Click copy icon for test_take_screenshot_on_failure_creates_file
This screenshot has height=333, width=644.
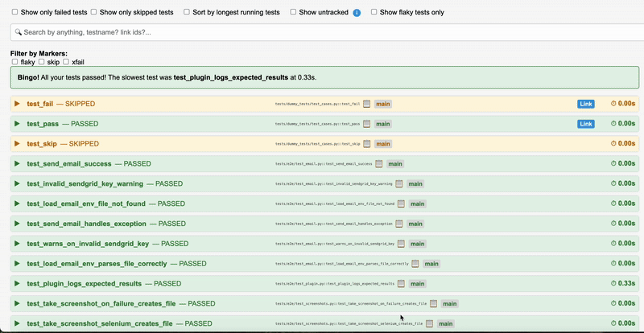[433, 304]
